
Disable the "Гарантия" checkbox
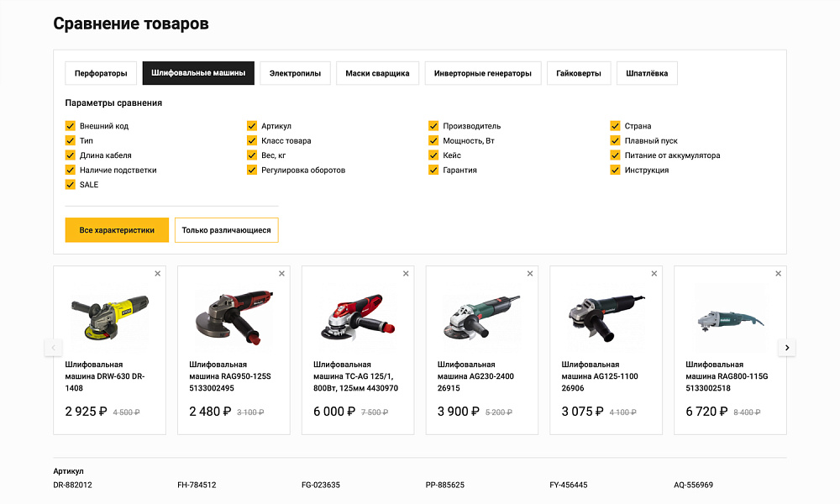coord(433,170)
